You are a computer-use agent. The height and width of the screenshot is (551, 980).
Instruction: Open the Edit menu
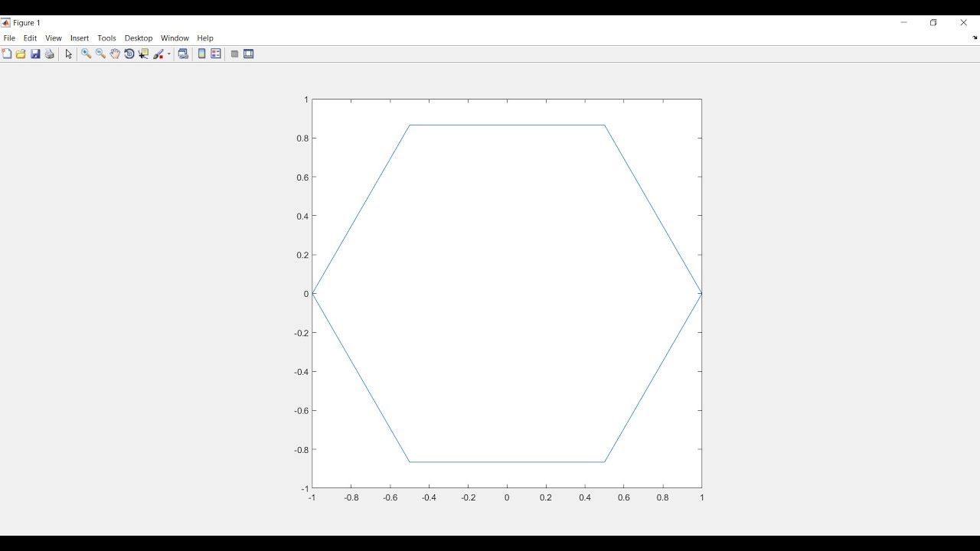click(30, 38)
